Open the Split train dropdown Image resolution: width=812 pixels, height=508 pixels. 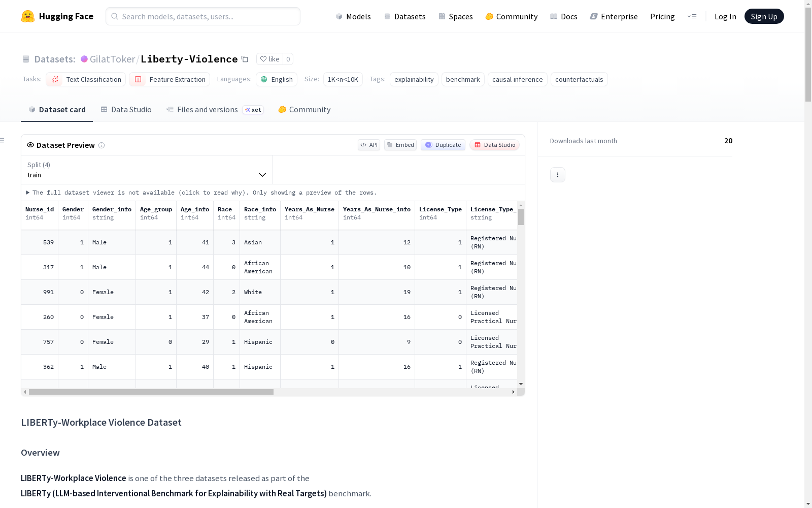[x=147, y=170]
